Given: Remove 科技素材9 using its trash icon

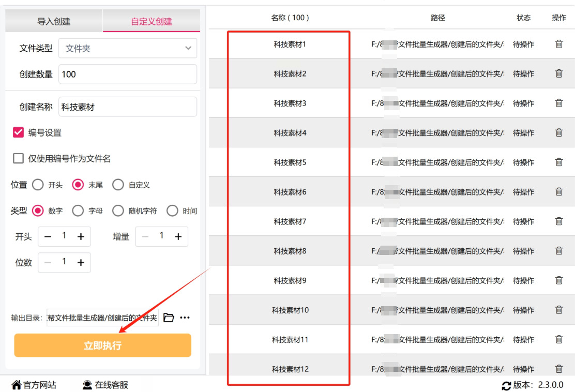Looking at the screenshot, I should pyautogui.click(x=559, y=280).
